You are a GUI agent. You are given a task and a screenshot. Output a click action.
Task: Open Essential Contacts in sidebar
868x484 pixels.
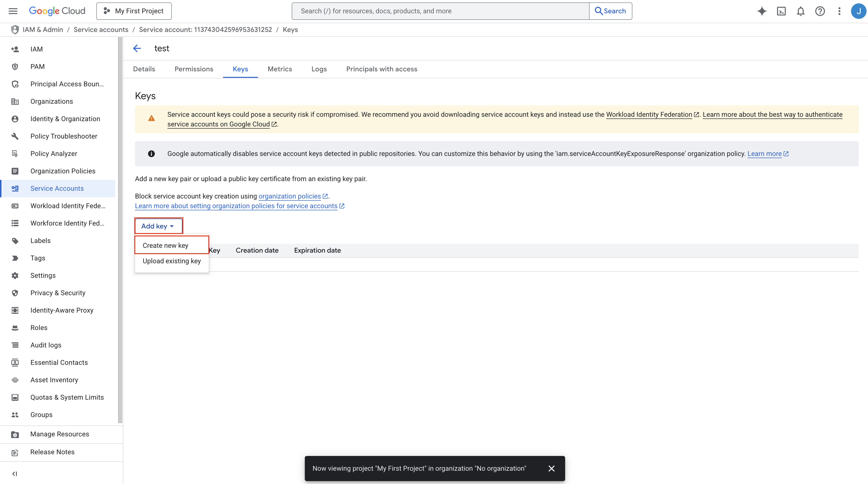click(x=58, y=362)
